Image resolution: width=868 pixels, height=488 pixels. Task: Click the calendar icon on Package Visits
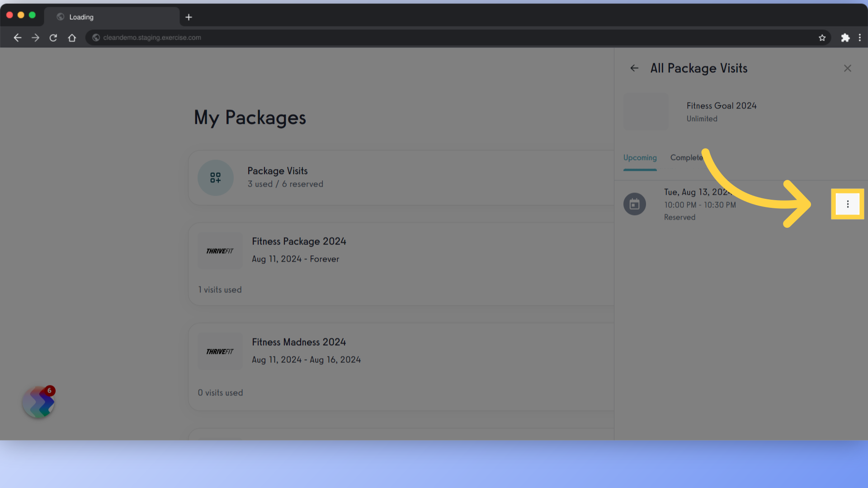point(634,204)
